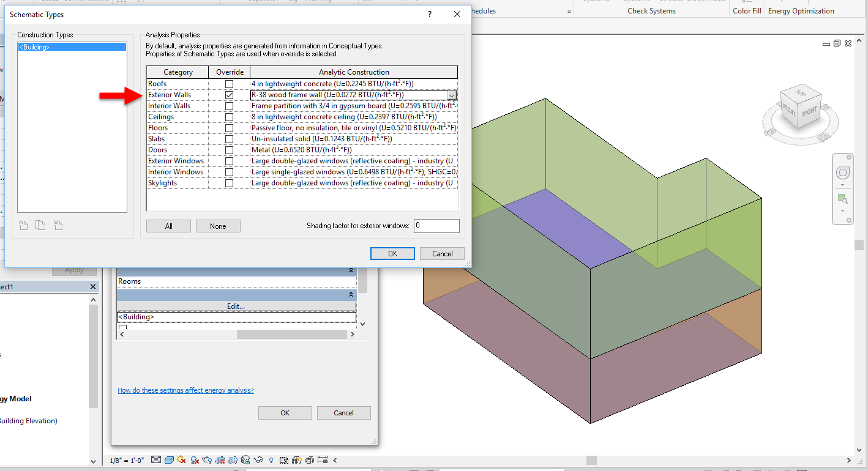Turn on the sun path
Image resolution: width=868 pixels, height=471 pixels.
pos(181,461)
